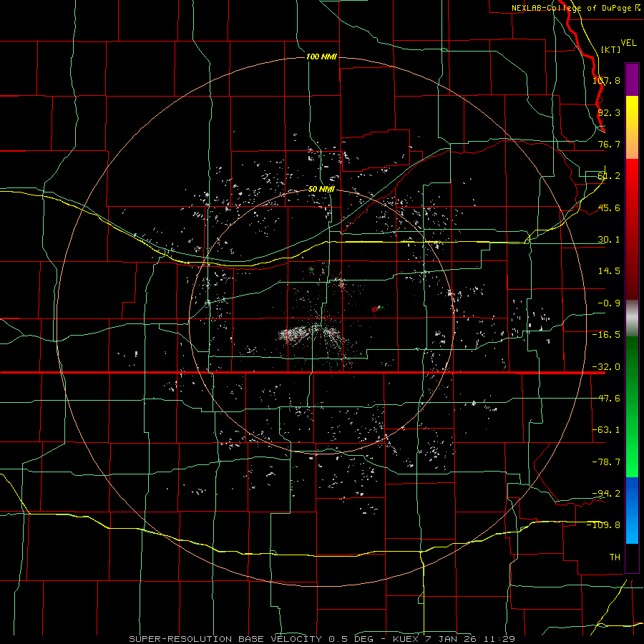Click the 45.6 velocity scale value

point(609,208)
